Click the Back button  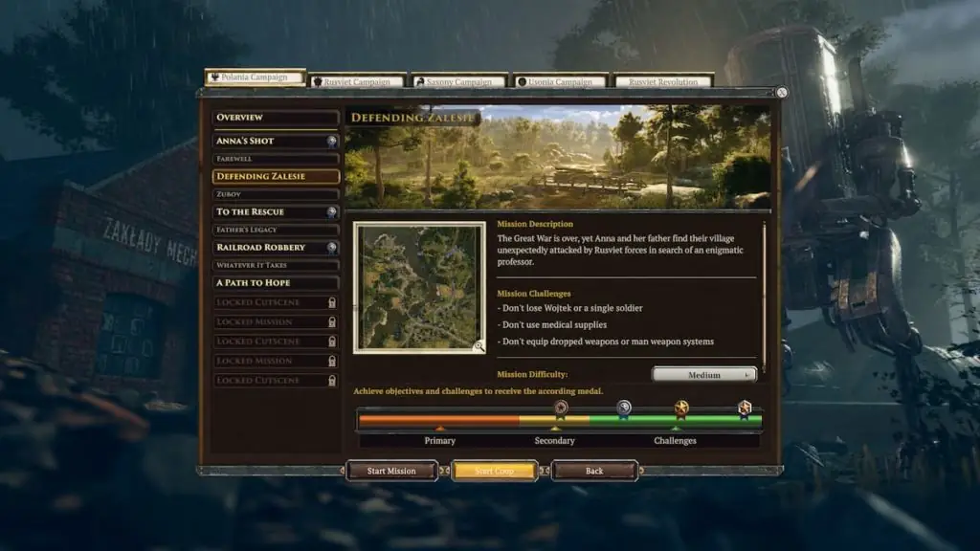tap(593, 471)
